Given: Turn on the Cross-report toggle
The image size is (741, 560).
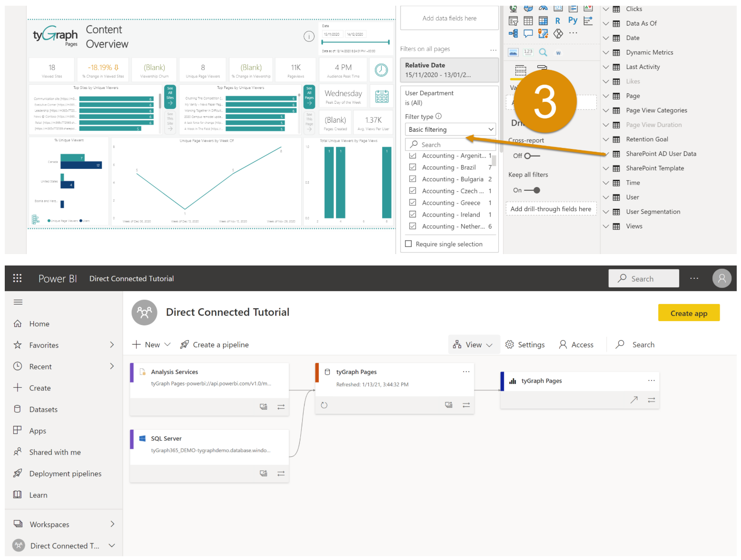Looking at the screenshot, I should point(532,156).
